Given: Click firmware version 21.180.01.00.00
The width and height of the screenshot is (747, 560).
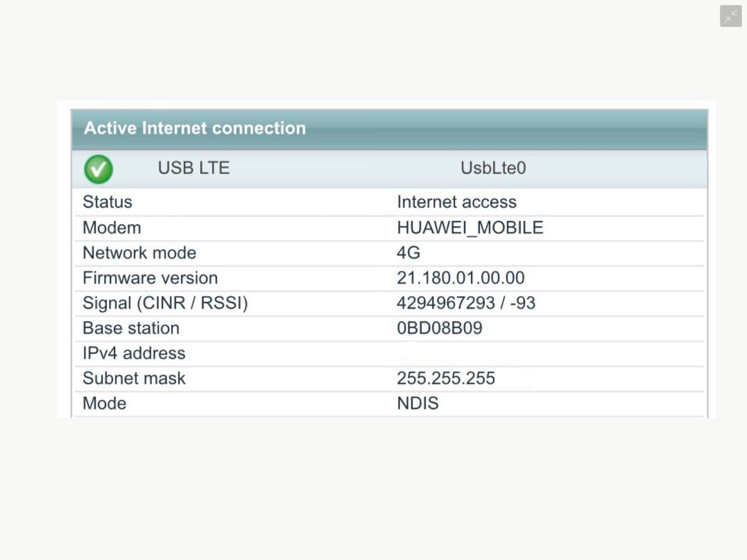Looking at the screenshot, I should (x=460, y=278).
